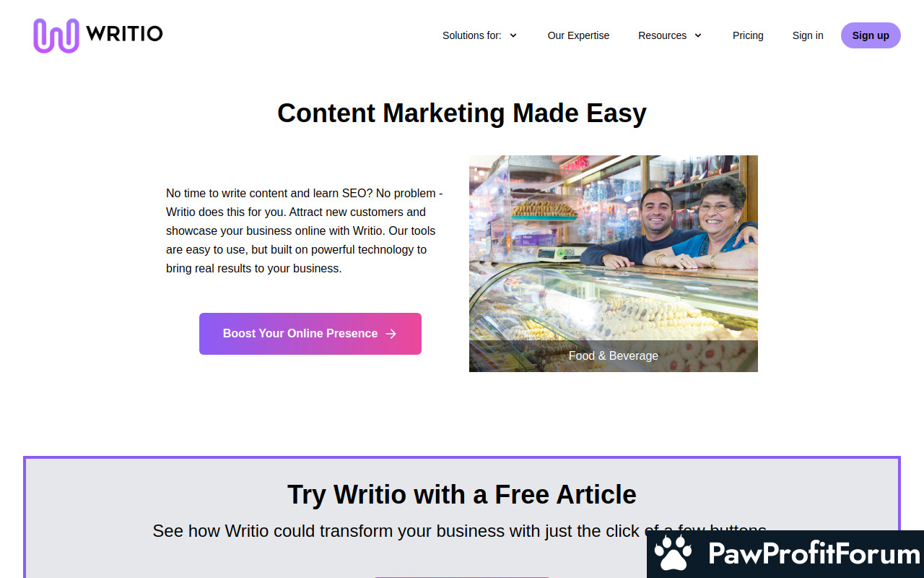Click the WRITIO wordmark text

pos(124,34)
